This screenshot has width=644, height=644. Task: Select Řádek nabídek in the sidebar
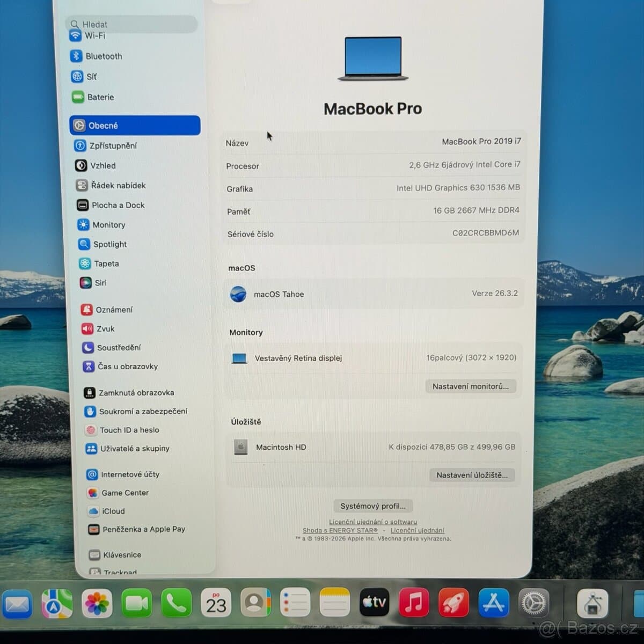coord(111,185)
